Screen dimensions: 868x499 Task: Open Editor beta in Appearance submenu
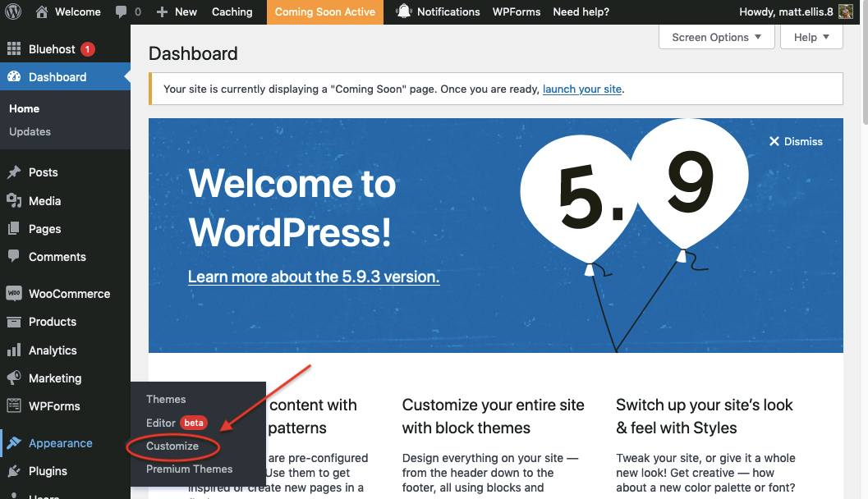[176, 423]
